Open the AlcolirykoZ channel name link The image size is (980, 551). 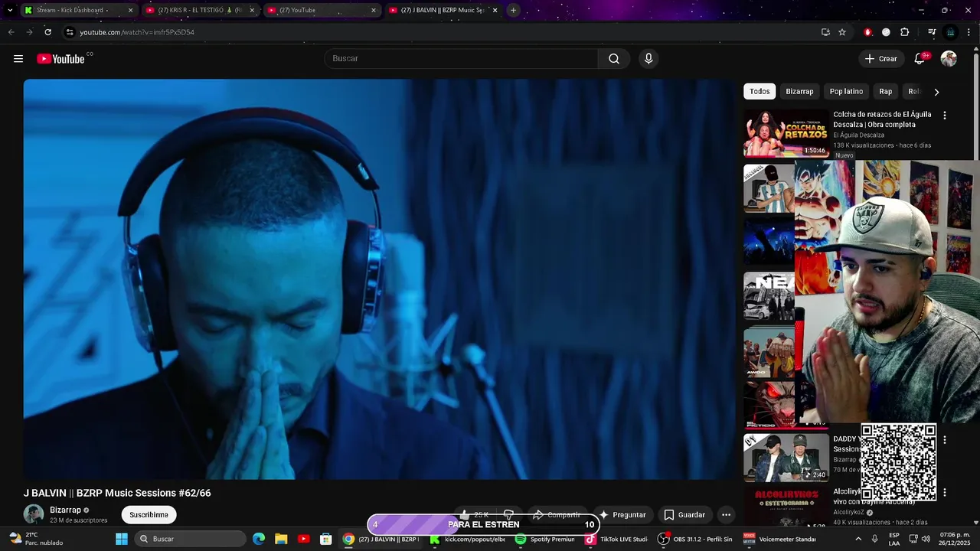pyautogui.click(x=848, y=512)
